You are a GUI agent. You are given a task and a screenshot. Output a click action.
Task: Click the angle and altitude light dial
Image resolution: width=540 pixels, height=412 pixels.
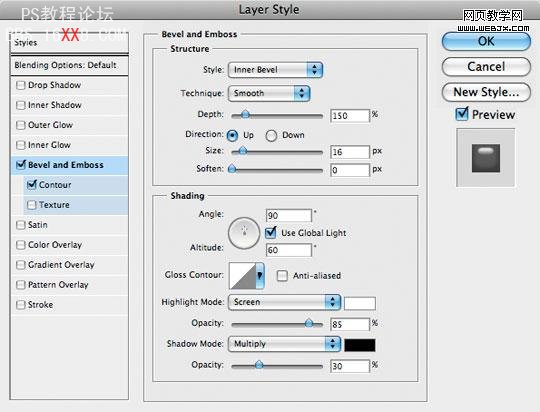[x=244, y=233]
